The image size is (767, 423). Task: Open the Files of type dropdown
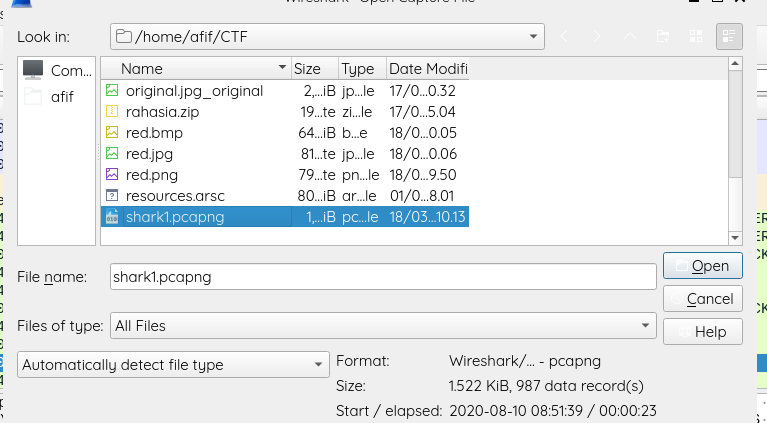coord(383,326)
